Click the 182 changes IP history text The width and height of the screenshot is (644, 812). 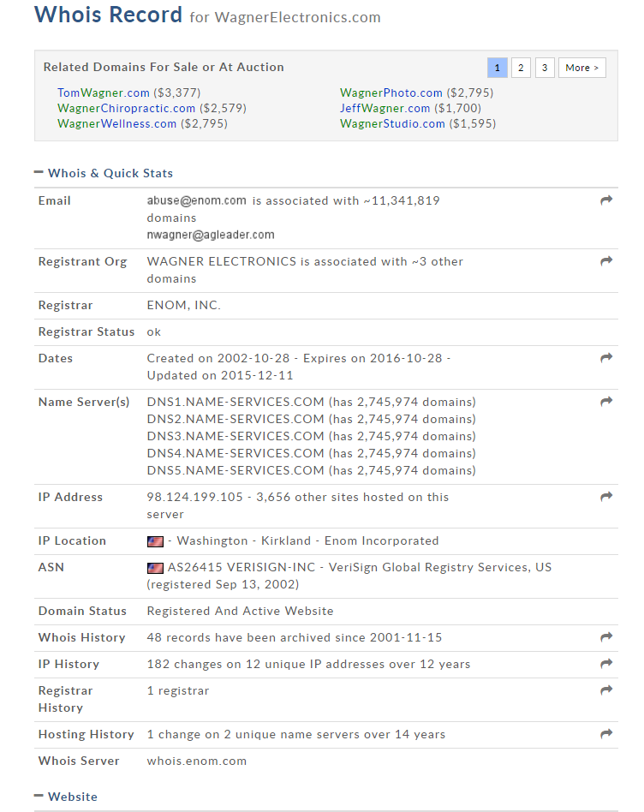pyautogui.click(x=308, y=664)
